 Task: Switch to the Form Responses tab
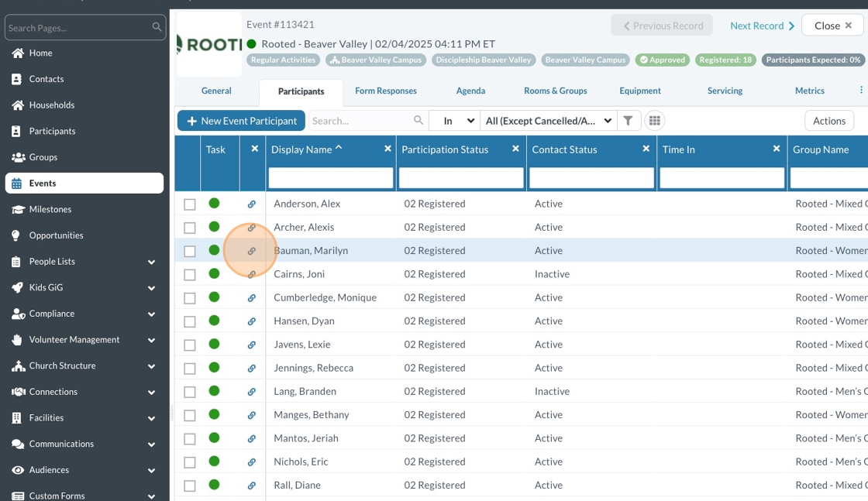click(386, 91)
